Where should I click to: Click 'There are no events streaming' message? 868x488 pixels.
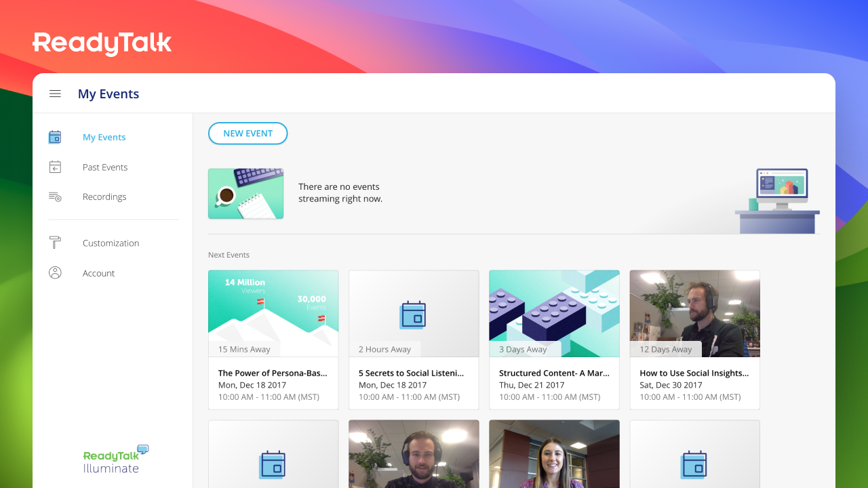pyautogui.click(x=340, y=193)
